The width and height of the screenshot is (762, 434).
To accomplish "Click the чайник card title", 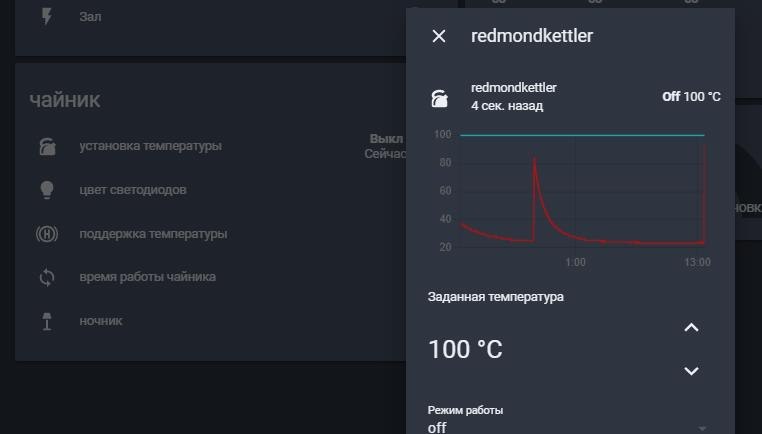I will coord(65,100).
